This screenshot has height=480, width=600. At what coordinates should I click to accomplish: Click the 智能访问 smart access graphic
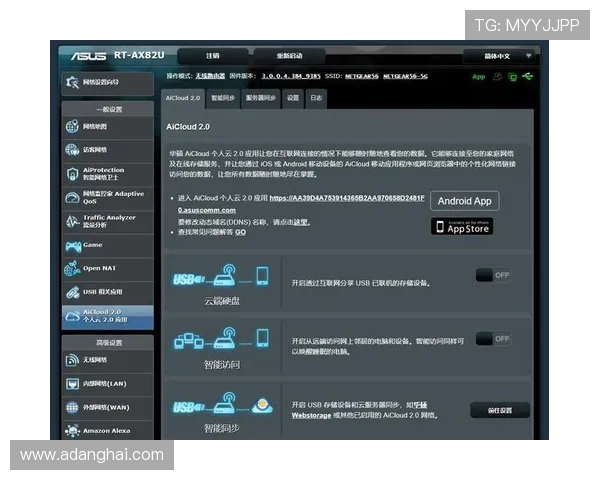(x=222, y=338)
